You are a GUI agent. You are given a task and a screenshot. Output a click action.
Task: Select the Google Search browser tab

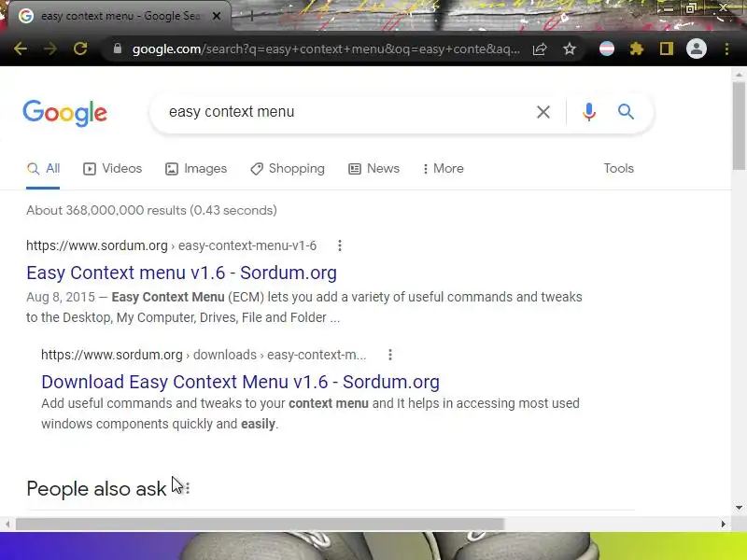coord(120,16)
